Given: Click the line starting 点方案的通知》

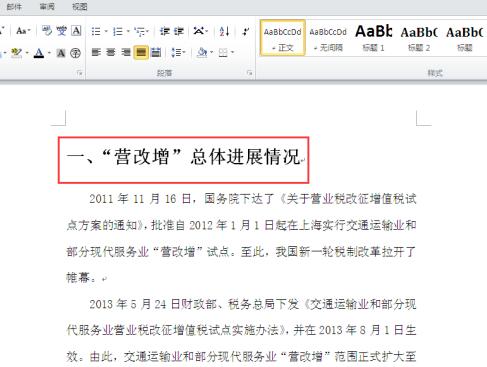Looking at the screenshot, I should [241, 225].
